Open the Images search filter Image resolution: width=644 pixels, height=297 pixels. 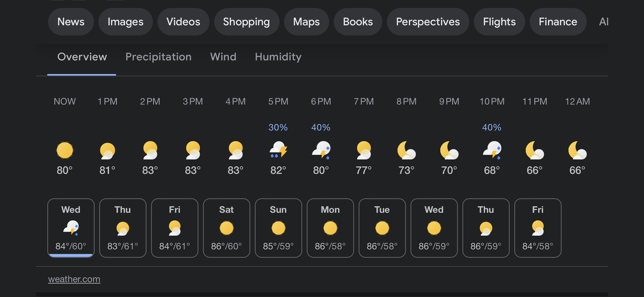pos(125,22)
